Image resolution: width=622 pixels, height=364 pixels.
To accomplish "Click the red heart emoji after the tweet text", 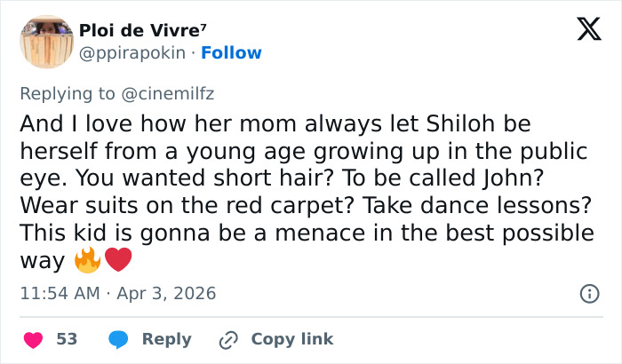I will [x=117, y=261].
